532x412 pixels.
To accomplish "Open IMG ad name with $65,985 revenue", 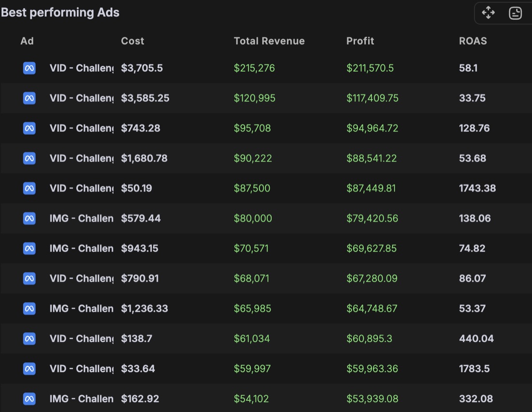I will click(81, 308).
